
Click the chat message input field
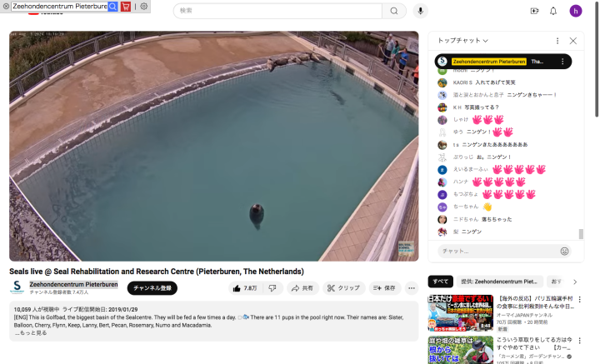point(496,251)
